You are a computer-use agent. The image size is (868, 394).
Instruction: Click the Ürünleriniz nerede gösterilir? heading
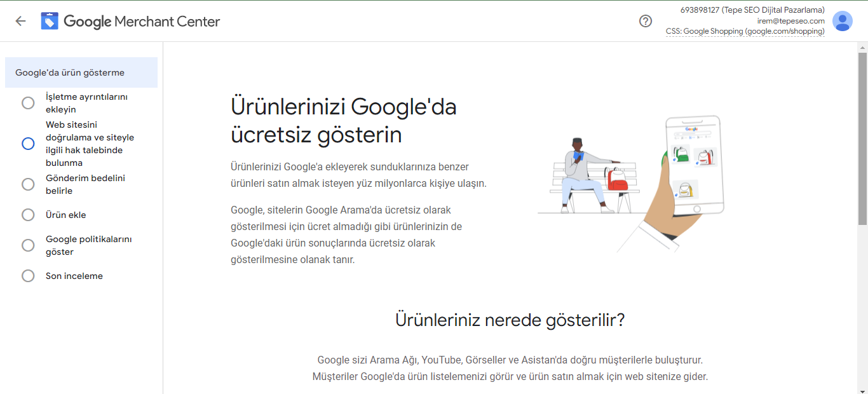(x=510, y=320)
